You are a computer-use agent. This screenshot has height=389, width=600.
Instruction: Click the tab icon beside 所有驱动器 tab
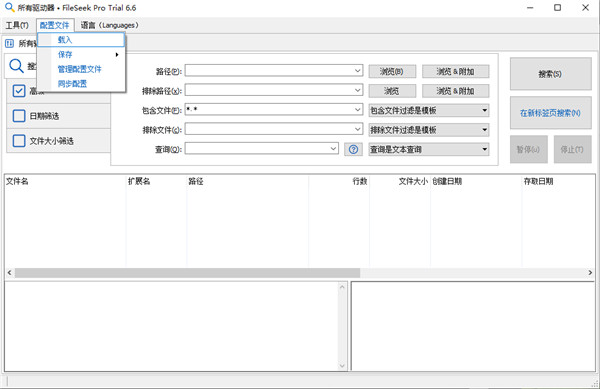click(x=9, y=44)
